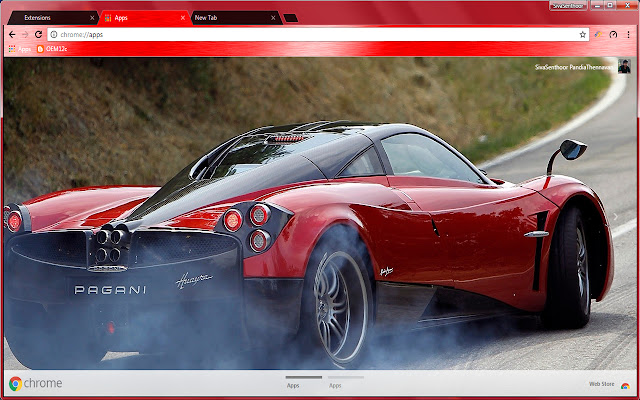Close the Apps tab
Viewport: 640px width, 400px height.
coord(183,18)
